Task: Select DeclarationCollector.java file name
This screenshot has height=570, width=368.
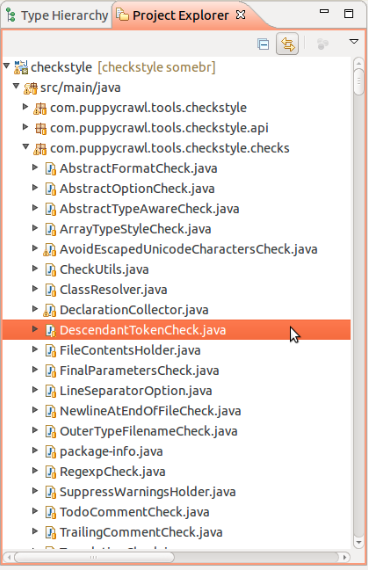Action: (134, 310)
